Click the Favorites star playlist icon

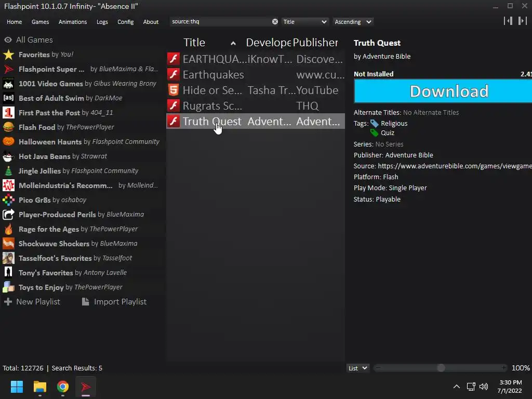(8, 55)
